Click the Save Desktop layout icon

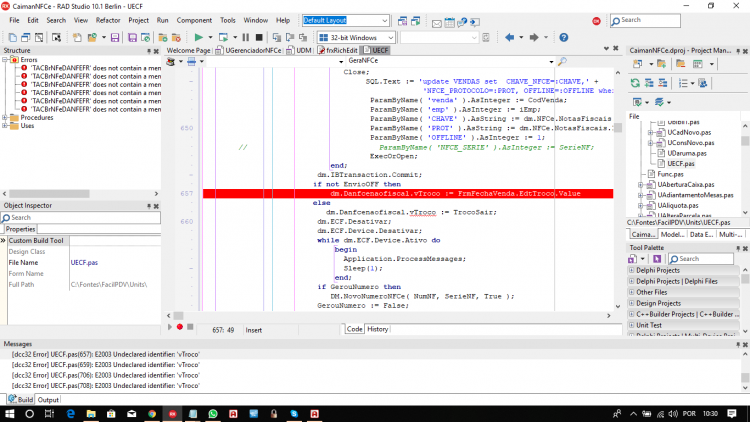402,21
